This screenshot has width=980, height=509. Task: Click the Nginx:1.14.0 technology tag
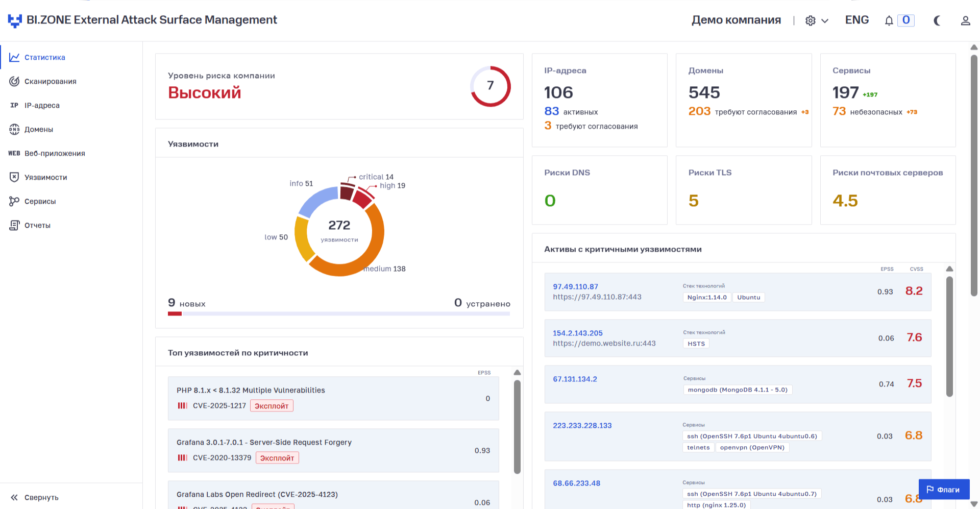[x=706, y=297]
